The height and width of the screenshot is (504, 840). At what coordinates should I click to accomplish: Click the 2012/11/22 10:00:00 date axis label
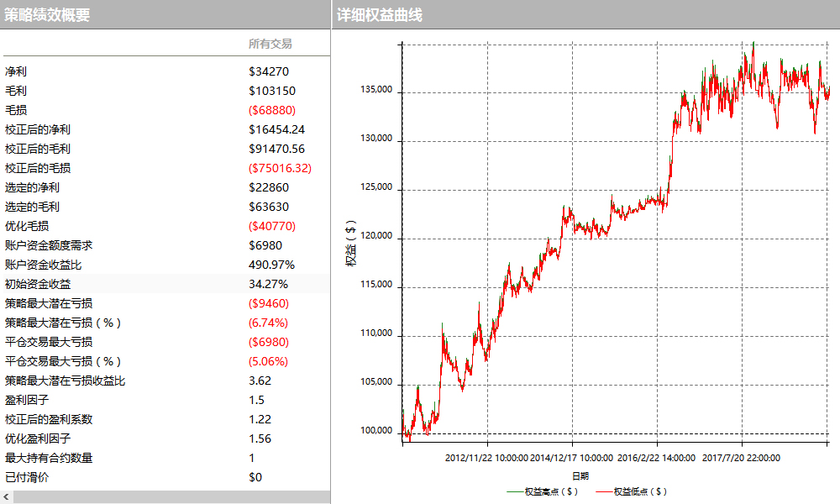coord(486,458)
